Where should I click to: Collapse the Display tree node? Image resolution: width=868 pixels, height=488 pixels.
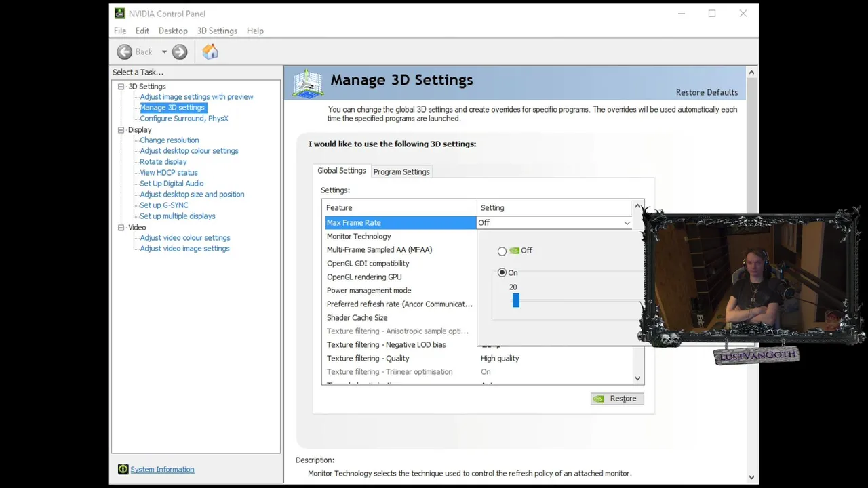[121, 129]
